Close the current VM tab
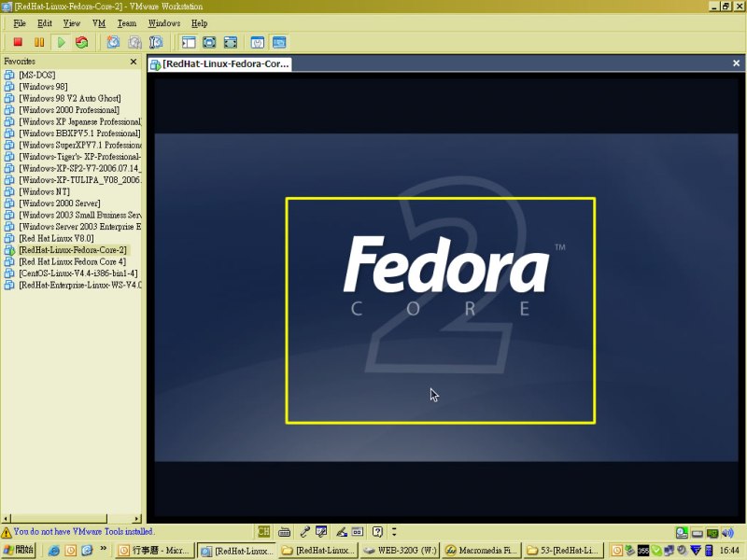The image size is (747, 560). tap(736, 63)
